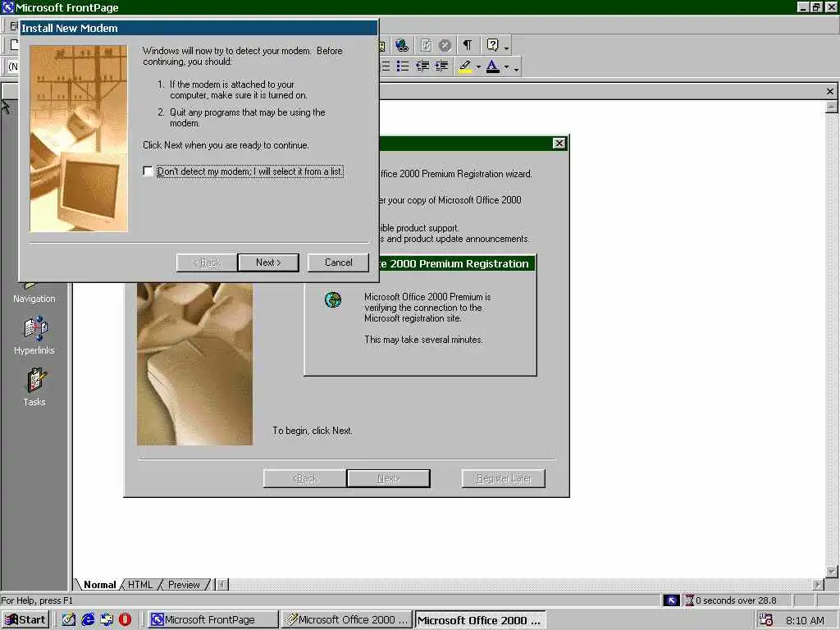This screenshot has height=630, width=840.
Task: Click the Increase Indent icon
Action: [441, 66]
